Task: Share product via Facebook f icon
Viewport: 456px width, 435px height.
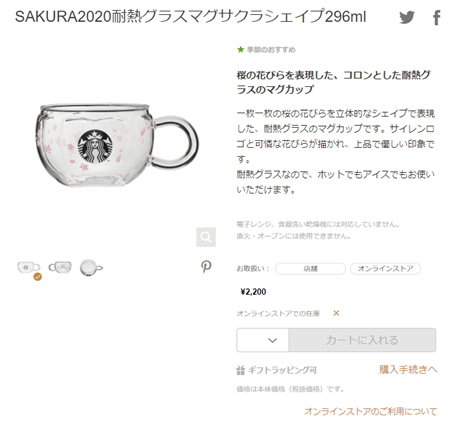Action: tap(437, 17)
